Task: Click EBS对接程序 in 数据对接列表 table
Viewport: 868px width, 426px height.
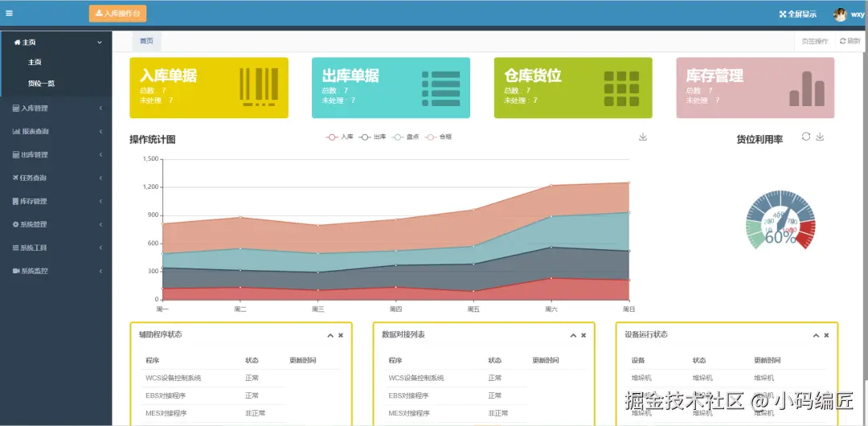Action: click(409, 395)
